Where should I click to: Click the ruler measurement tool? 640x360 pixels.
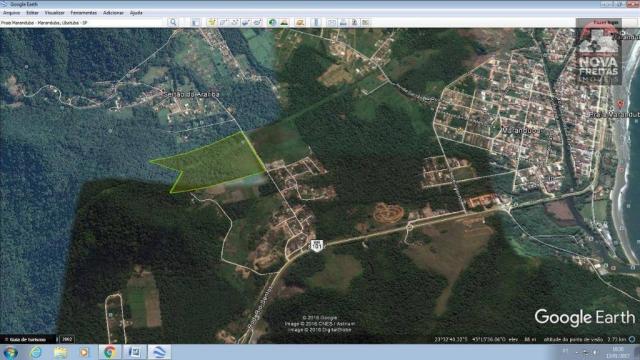(x=316, y=22)
